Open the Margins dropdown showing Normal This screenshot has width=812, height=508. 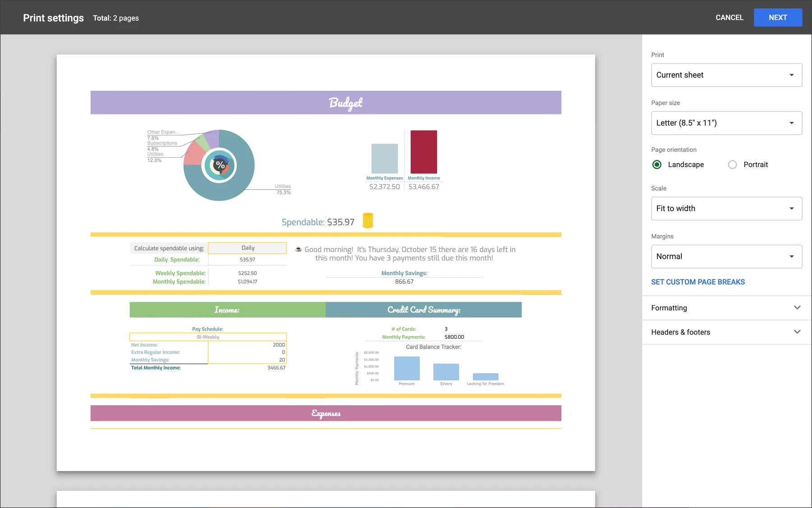(726, 256)
